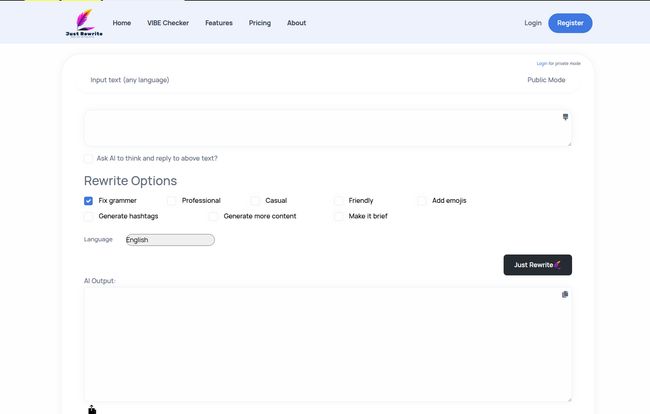
Task: Tick the Casual checkbox
Action: click(x=255, y=200)
